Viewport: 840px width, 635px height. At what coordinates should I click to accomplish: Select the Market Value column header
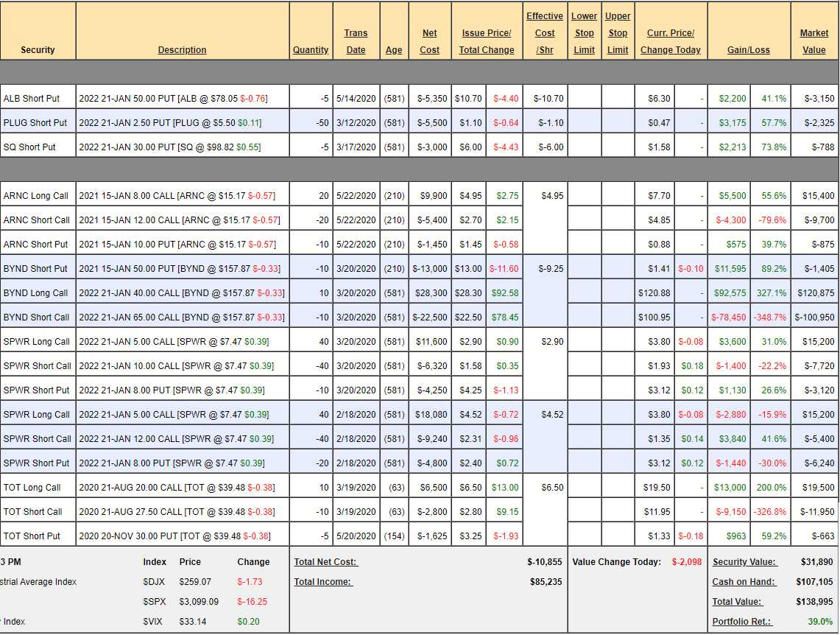pyautogui.click(x=813, y=41)
